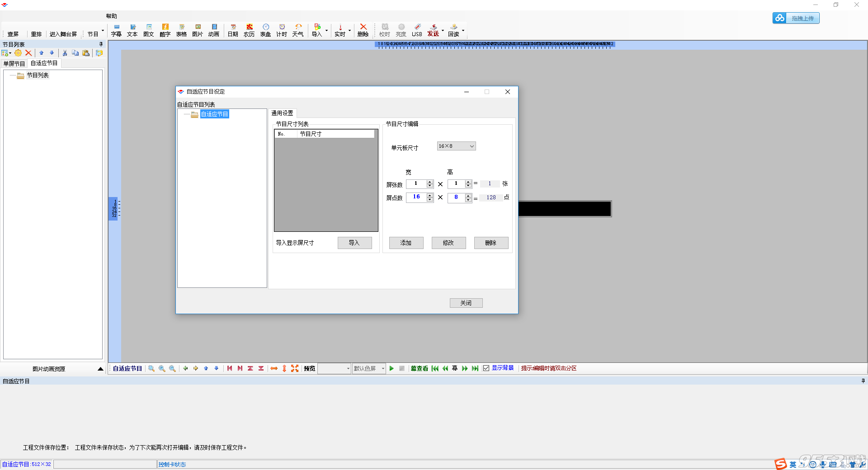868x470 pixels.
Task: Click 进入舞台屏 in the toolbar
Action: pyautogui.click(x=63, y=34)
